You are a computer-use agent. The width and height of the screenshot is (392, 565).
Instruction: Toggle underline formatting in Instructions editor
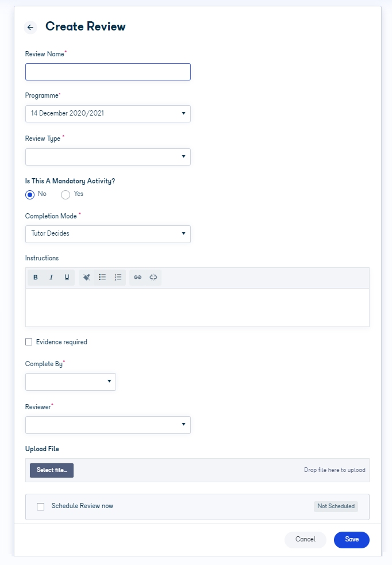(67, 277)
